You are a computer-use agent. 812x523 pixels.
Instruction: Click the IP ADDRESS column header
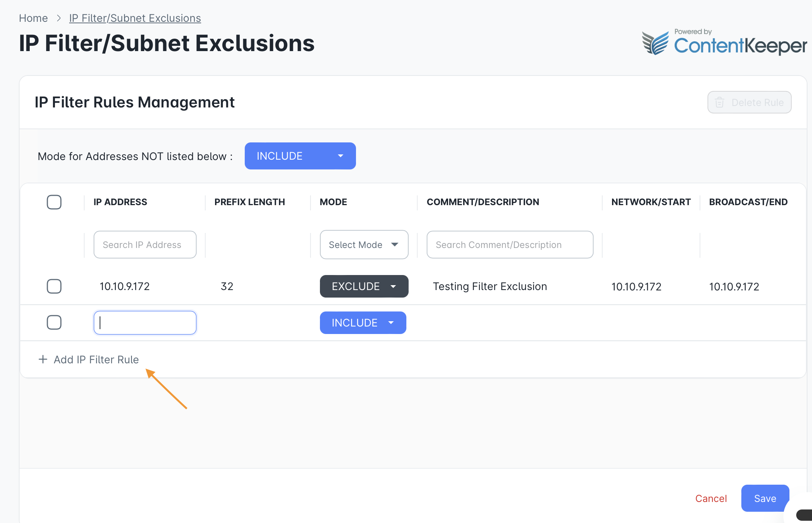(120, 202)
